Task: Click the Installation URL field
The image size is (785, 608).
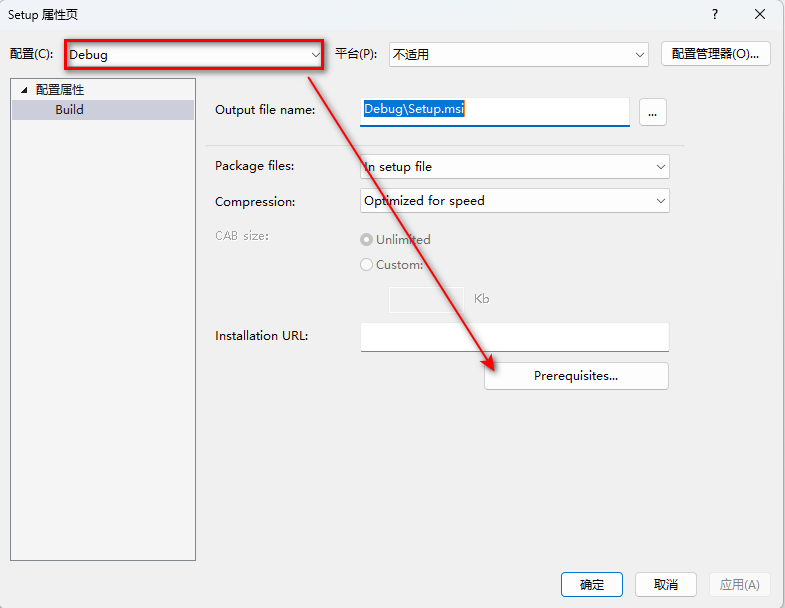Action: click(514, 337)
